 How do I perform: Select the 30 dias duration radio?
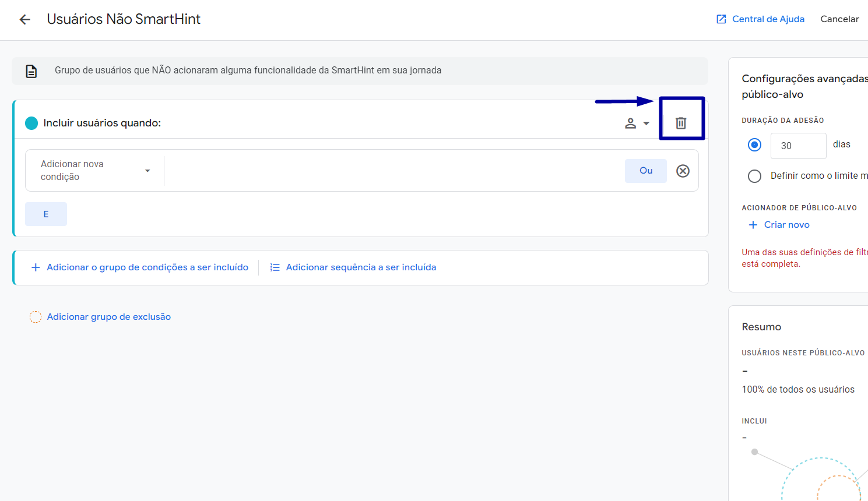(x=754, y=144)
